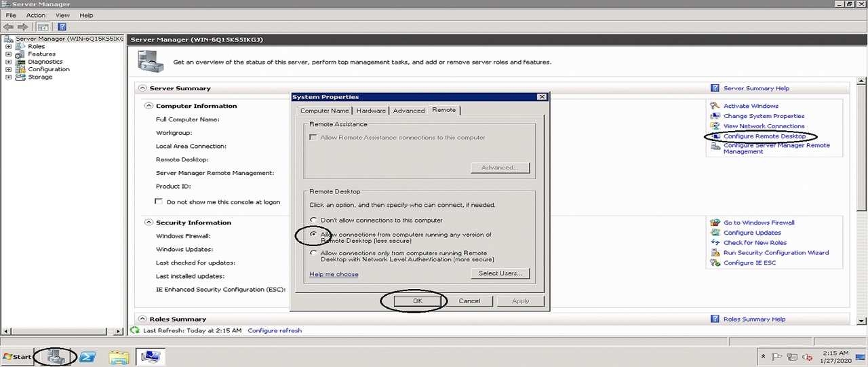Open the Help menu
The width and height of the screenshot is (868, 367).
coord(86,15)
